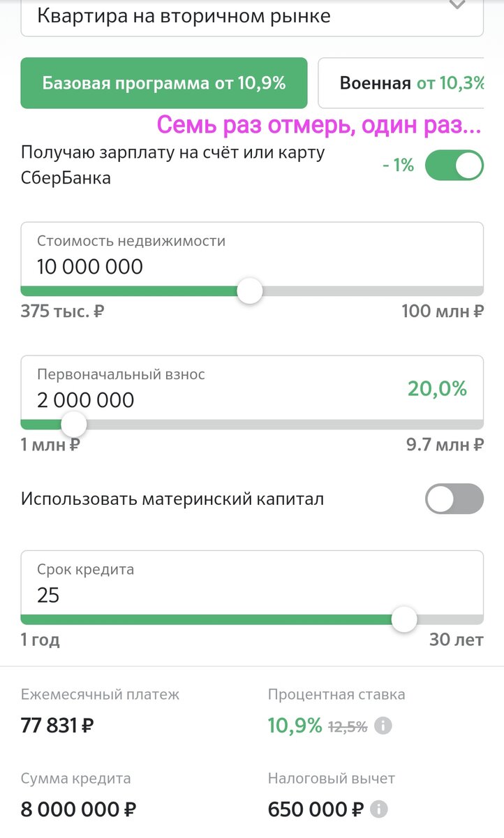
Task: Click the '30 лет' maximum term label
Action: point(457,639)
